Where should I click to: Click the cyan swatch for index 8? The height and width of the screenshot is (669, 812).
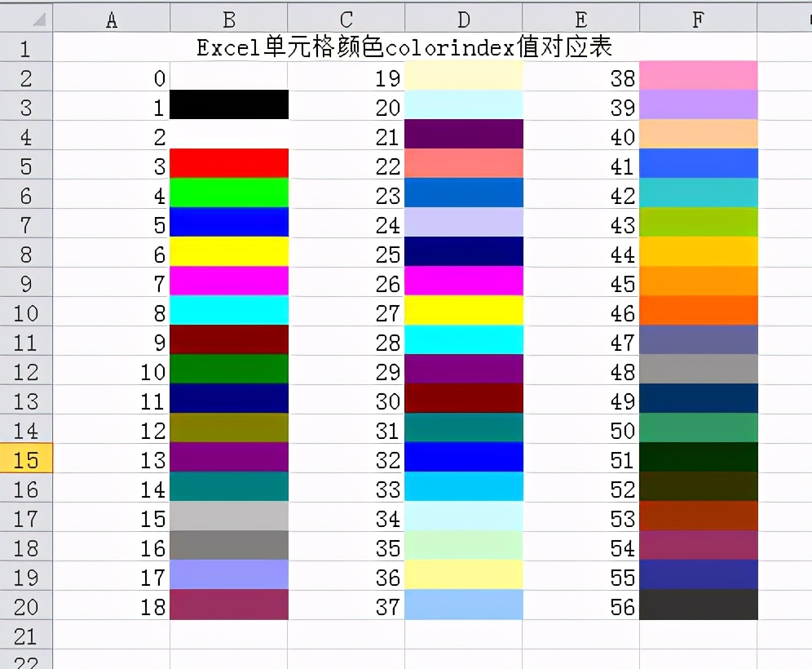tap(229, 311)
